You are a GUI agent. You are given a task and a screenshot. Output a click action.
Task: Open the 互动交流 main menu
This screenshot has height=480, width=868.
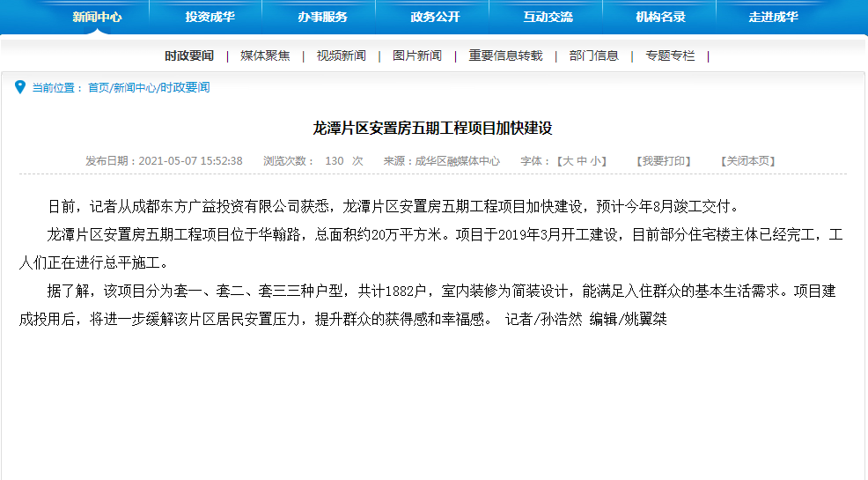click(548, 17)
